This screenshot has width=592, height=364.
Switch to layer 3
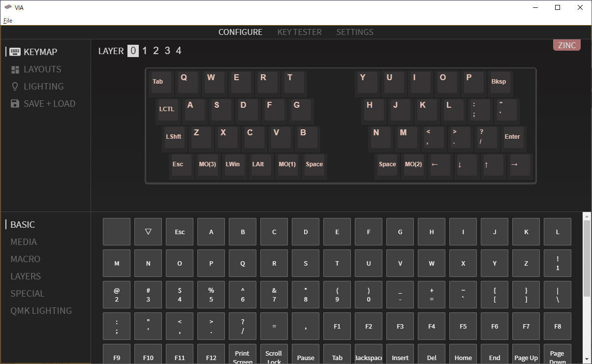(x=167, y=50)
